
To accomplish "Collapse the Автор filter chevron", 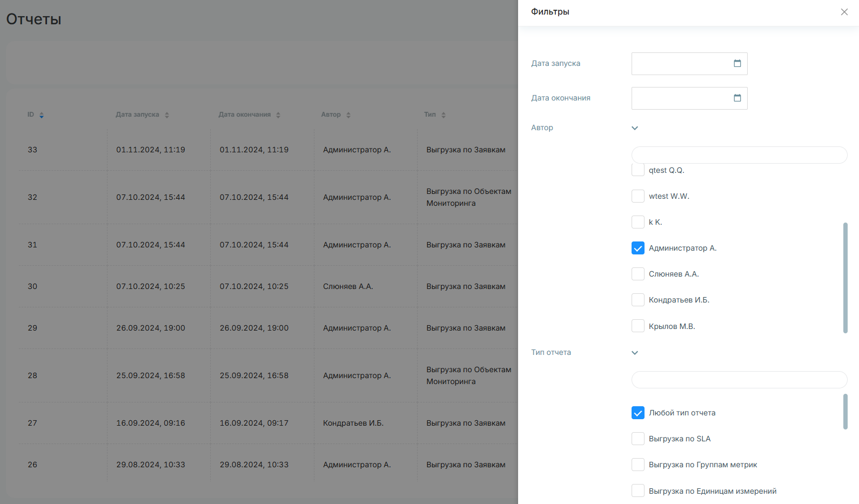I will [x=635, y=128].
